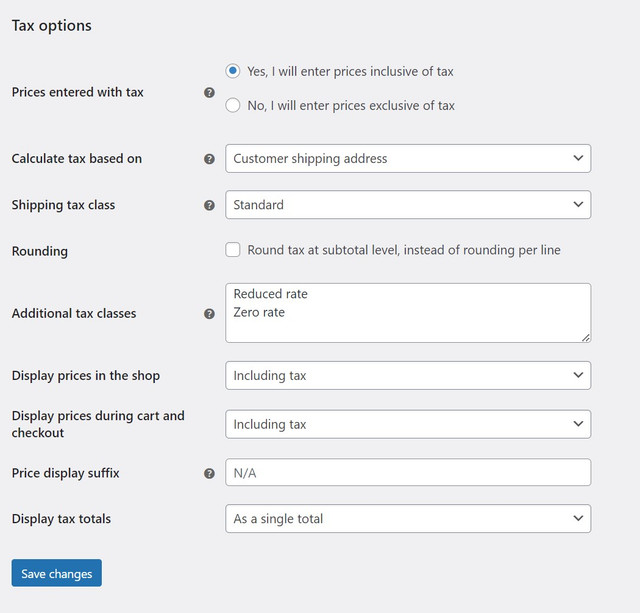This screenshot has width=640, height=613.
Task: Select 'No, I will enter prices exclusive of tax'
Action: pyautogui.click(x=233, y=105)
